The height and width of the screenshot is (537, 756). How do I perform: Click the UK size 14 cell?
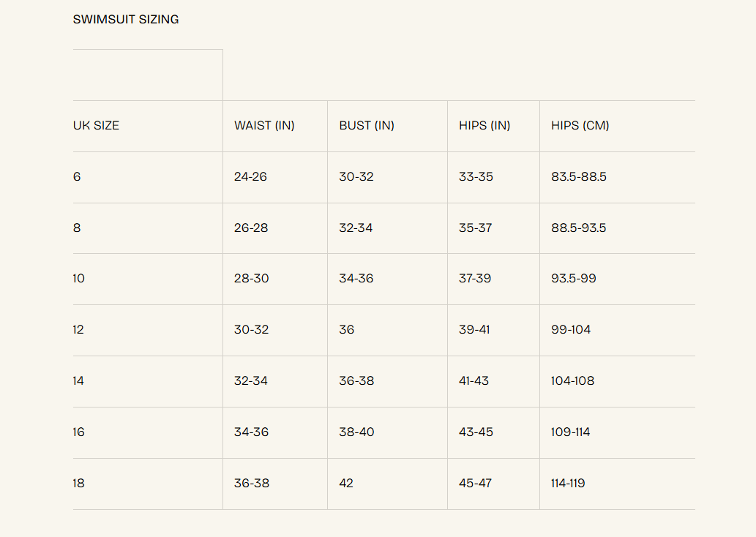(78, 380)
